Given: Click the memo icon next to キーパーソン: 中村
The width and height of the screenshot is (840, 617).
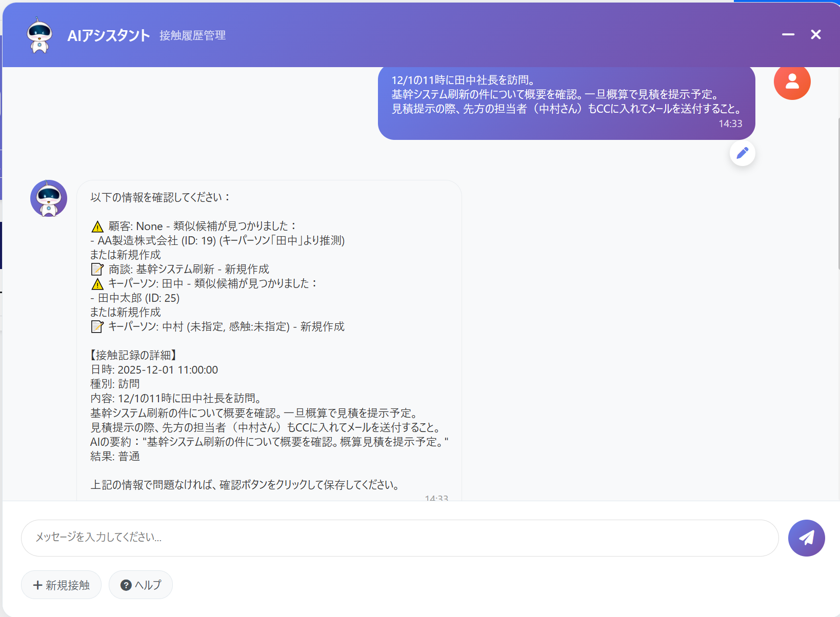Looking at the screenshot, I should point(97,326).
